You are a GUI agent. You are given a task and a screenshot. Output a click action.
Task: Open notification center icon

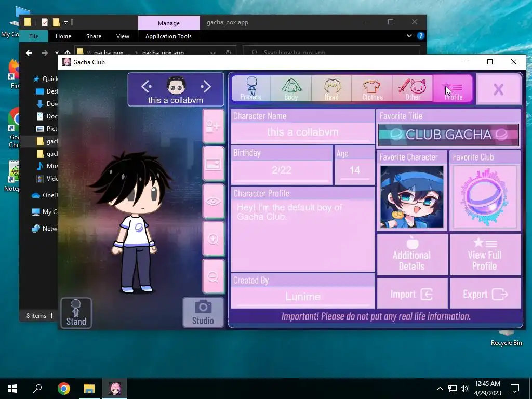[x=515, y=389]
